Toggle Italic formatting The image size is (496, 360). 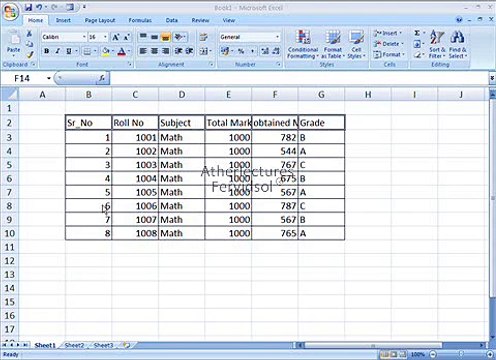click(x=57, y=51)
